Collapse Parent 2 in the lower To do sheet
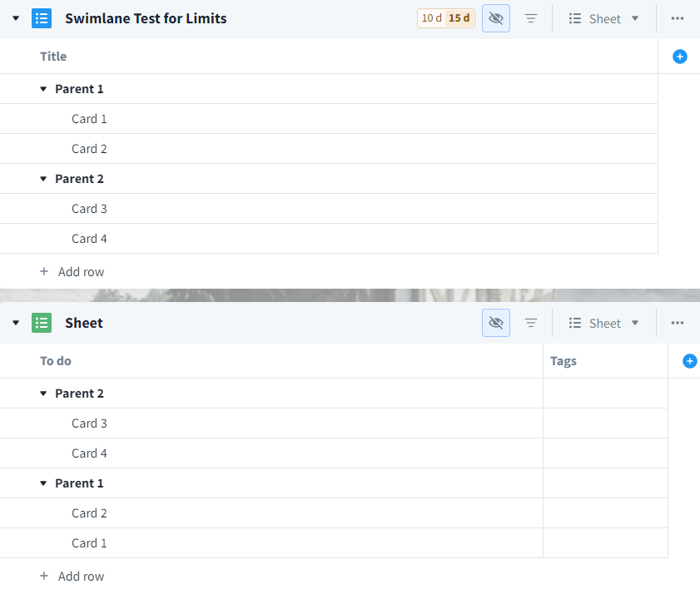Image resolution: width=700 pixels, height=589 pixels. (x=43, y=393)
